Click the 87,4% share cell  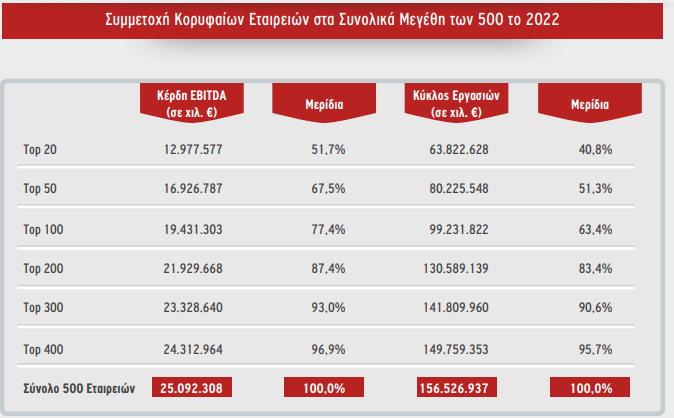328,269
